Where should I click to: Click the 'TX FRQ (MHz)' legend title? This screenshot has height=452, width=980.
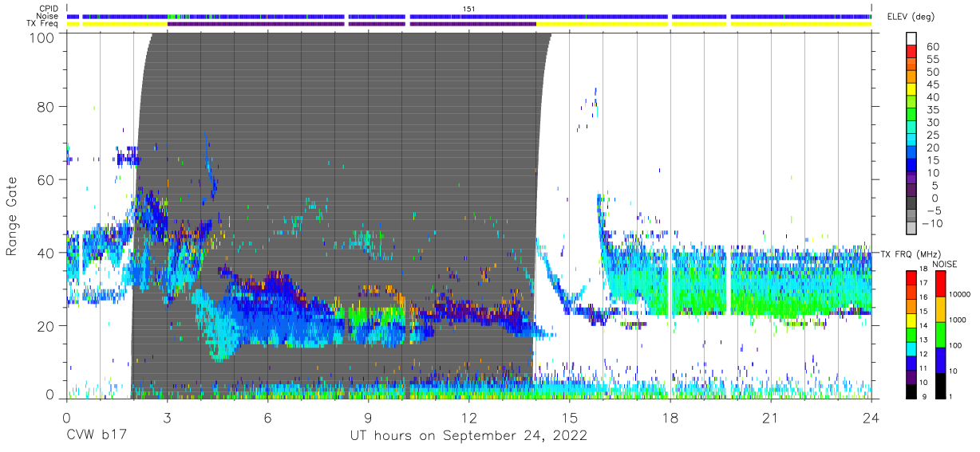909,254
